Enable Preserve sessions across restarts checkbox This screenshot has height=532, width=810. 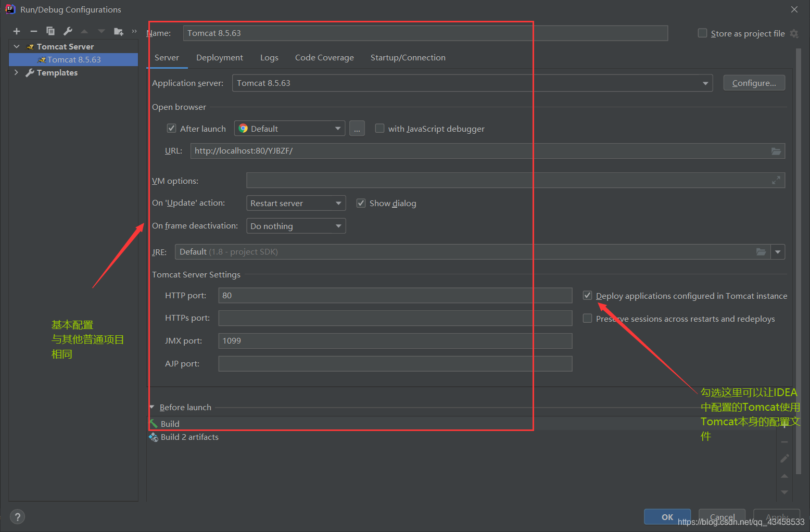pos(587,318)
